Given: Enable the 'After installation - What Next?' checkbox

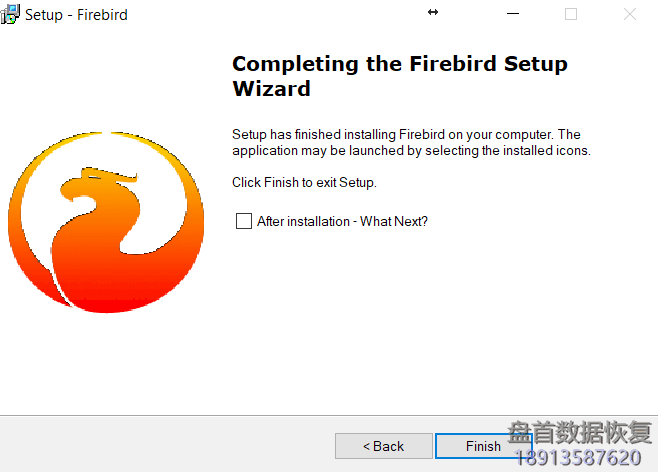Looking at the screenshot, I should [x=244, y=221].
